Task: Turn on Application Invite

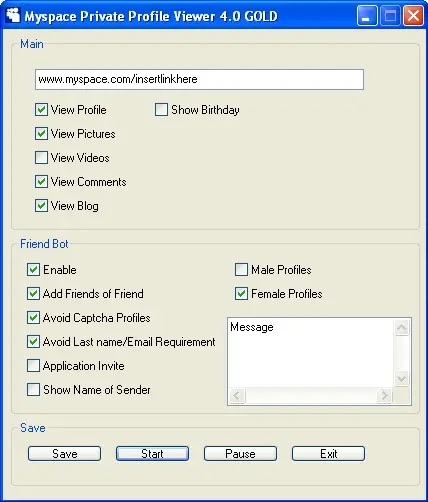Action: point(33,366)
